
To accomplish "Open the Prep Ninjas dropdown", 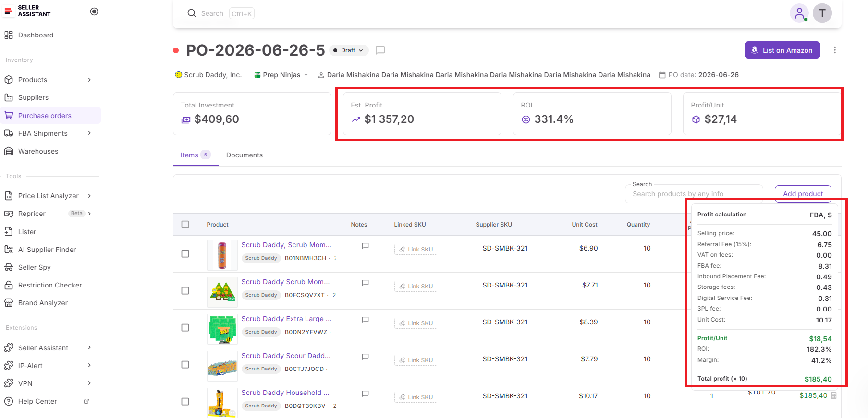I will 281,75.
